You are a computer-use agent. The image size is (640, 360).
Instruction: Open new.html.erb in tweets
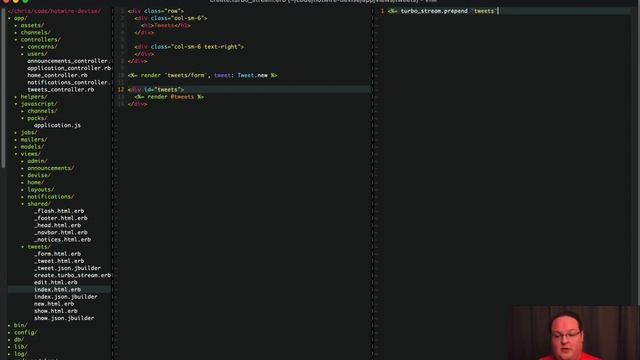[x=54, y=304]
